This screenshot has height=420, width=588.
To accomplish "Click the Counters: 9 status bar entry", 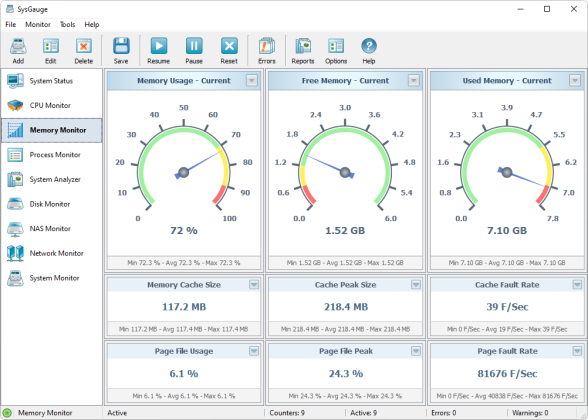I will (x=287, y=413).
